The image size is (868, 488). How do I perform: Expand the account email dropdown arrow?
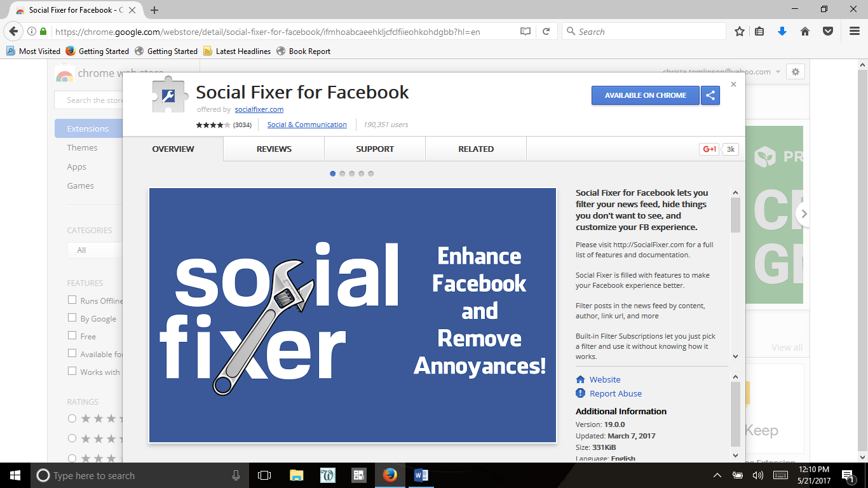778,72
